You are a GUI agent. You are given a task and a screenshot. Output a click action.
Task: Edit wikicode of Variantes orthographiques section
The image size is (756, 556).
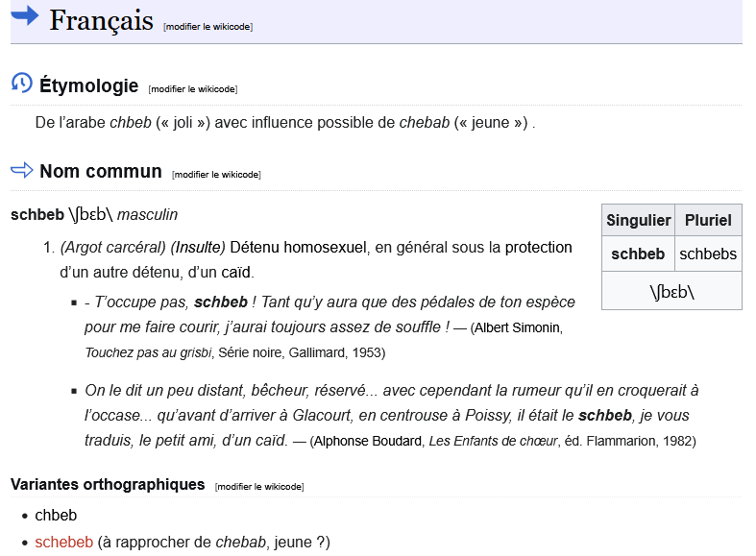259,487
